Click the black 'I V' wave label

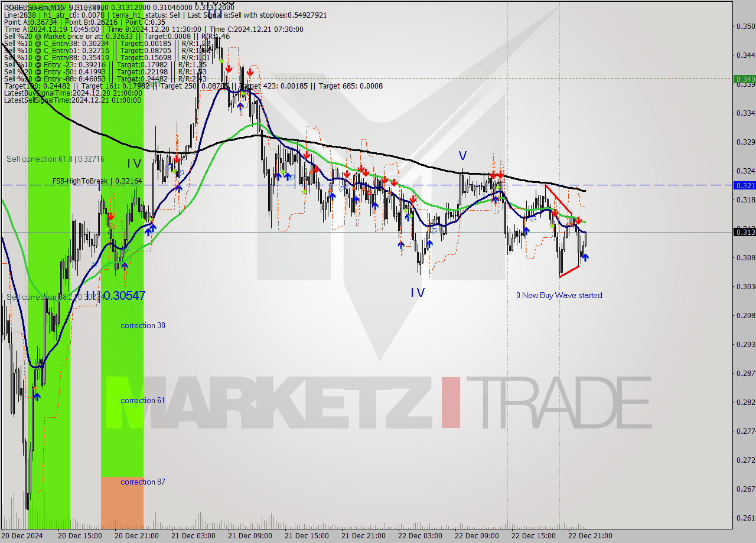134,163
